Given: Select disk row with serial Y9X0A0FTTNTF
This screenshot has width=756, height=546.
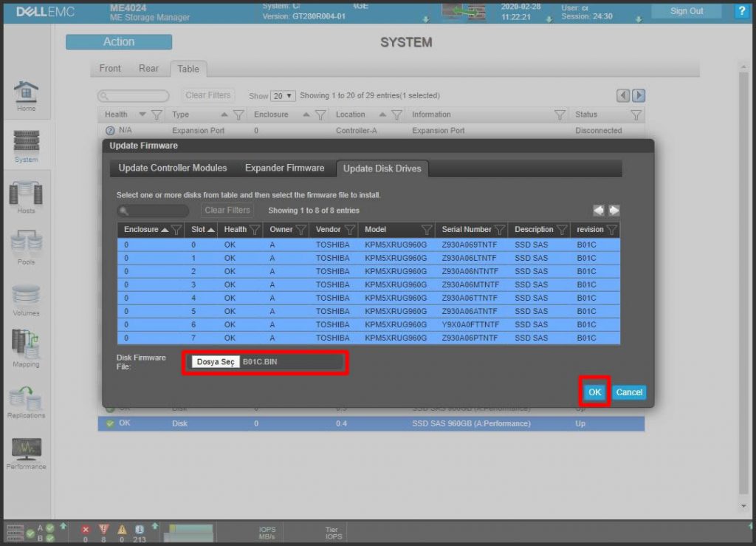Looking at the screenshot, I should coord(368,324).
